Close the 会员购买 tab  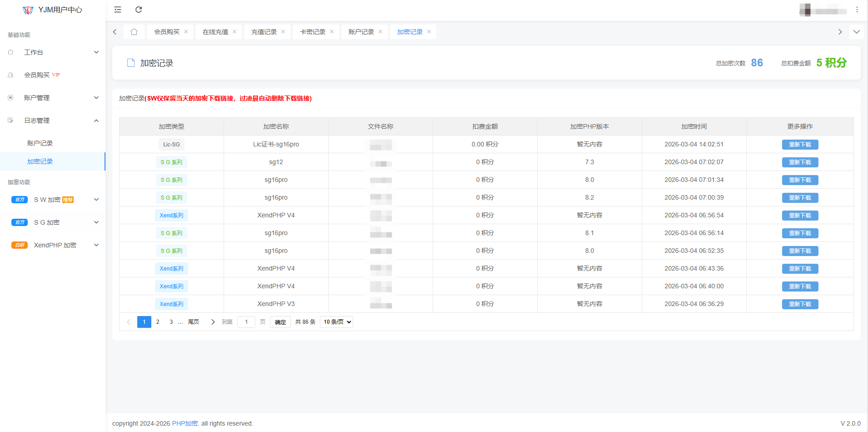coord(186,32)
